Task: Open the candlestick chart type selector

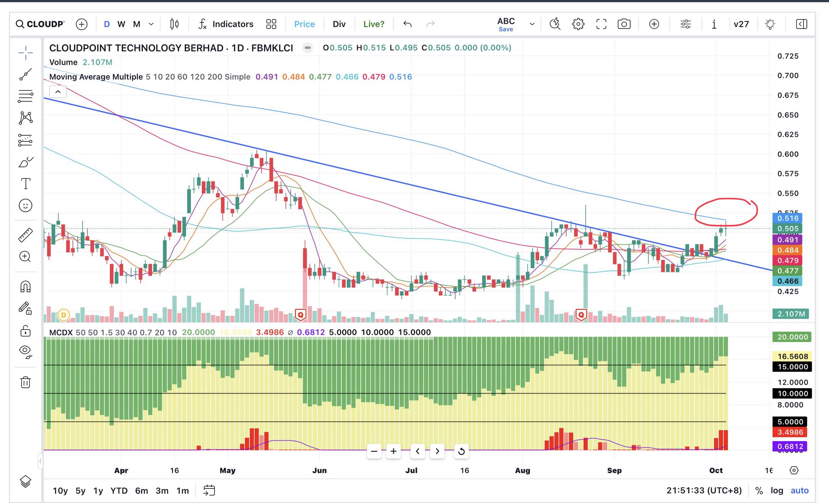Action: pos(174,24)
